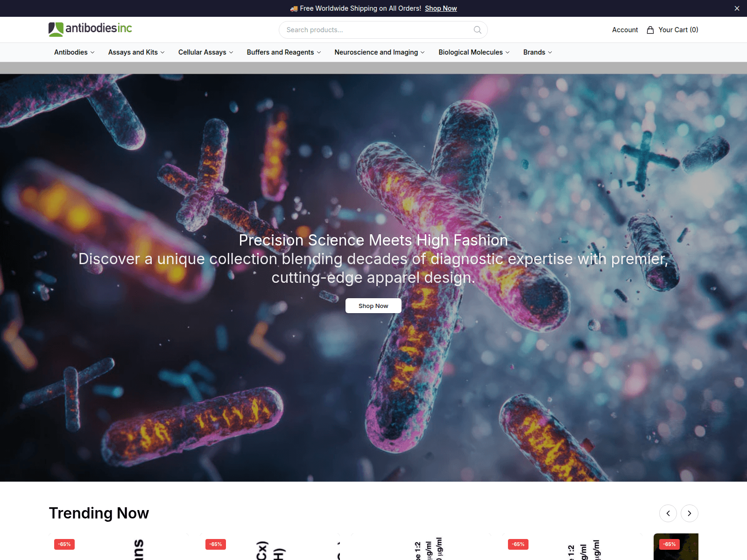Viewport: 747px width, 560px height.
Task: Show previous trending products
Action: (x=668, y=513)
